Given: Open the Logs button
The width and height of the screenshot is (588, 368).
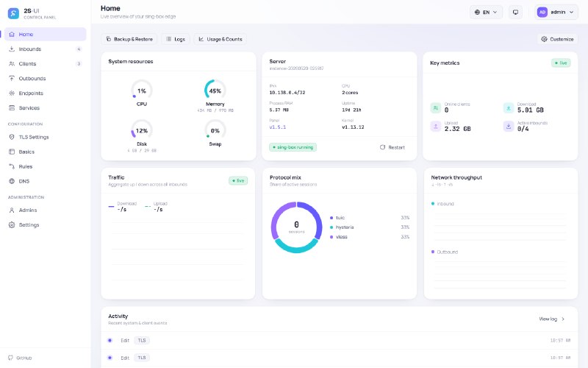Looking at the screenshot, I should tap(176, 39).
